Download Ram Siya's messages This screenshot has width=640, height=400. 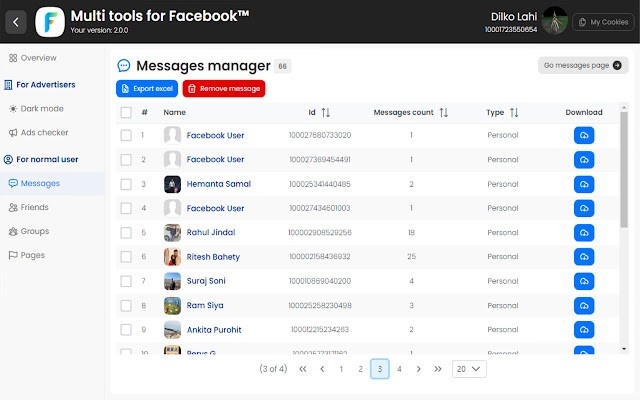[x=584, y=305]
